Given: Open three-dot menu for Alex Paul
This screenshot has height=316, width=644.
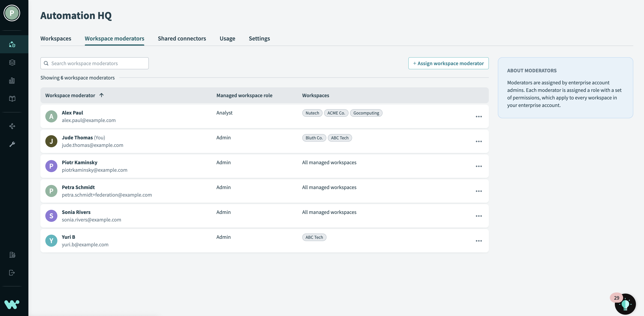Looking at the screenshot, I should point(478,116).
